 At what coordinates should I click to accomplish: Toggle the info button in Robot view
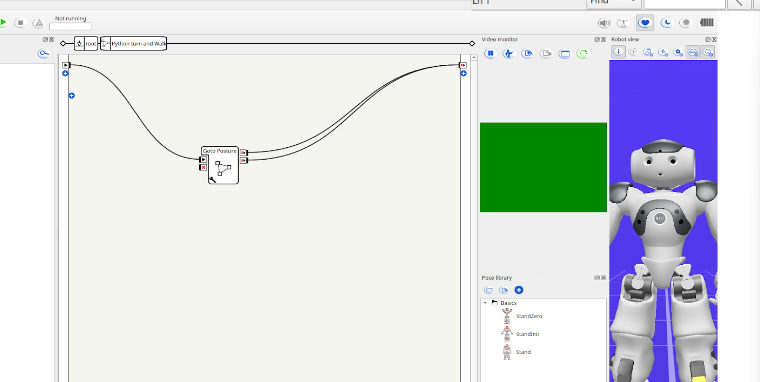(x=618, y=52)
